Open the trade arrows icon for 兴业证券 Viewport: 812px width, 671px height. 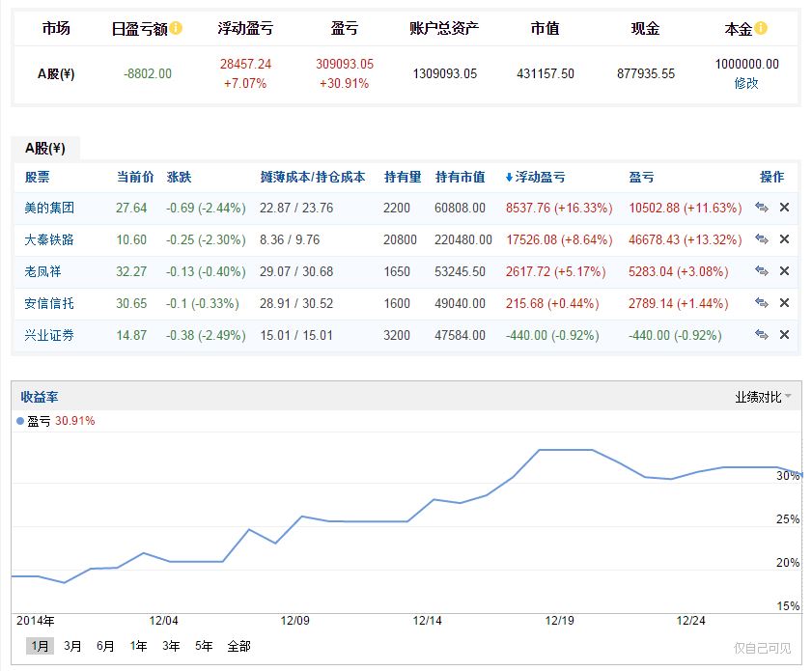coord(761,334)
